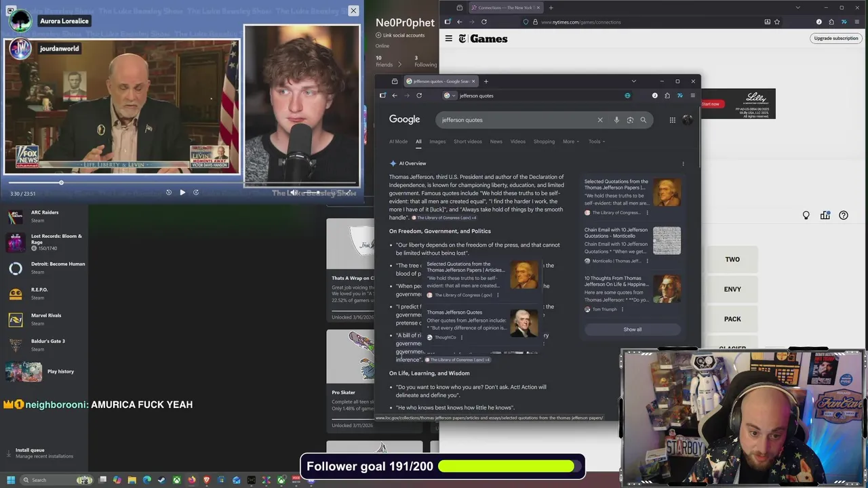Image resolution: width=868 pixels, height=488 pixels.
Task: Switch to Images results tab
Action: [437, 142]
